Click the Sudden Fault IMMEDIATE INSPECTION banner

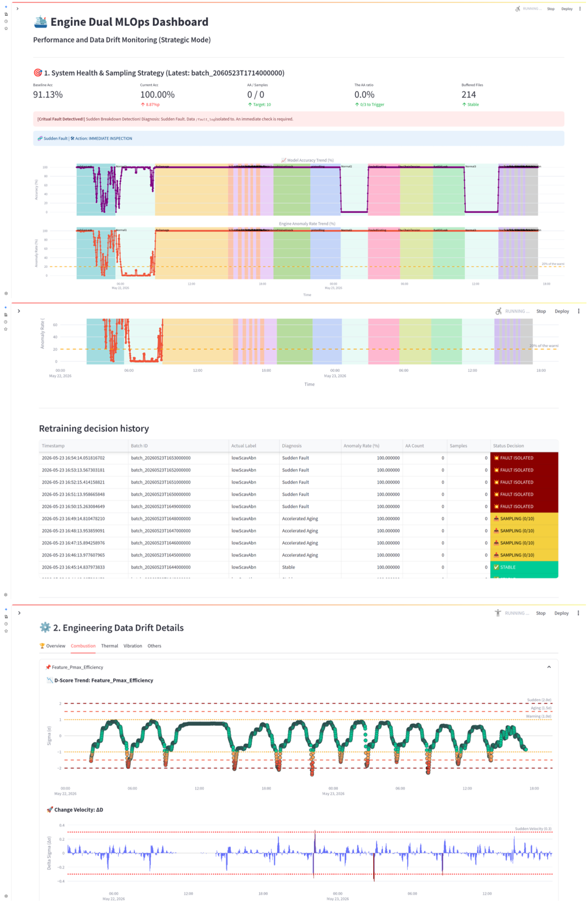pyautogui.click(x=299, y=138)
